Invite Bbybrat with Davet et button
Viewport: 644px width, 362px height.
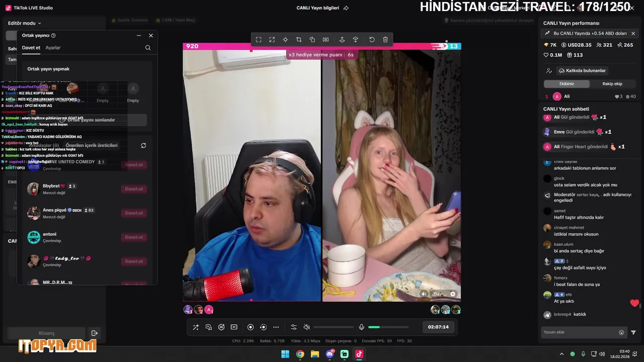click(134, 189)
